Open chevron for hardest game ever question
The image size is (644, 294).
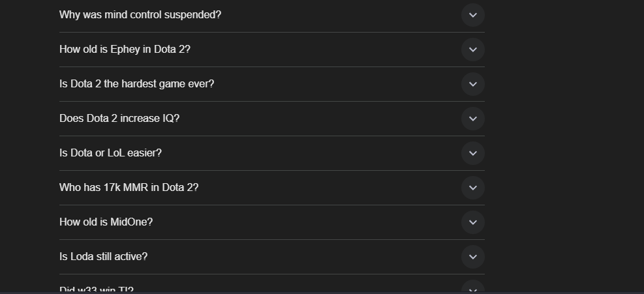click(473, 84)
